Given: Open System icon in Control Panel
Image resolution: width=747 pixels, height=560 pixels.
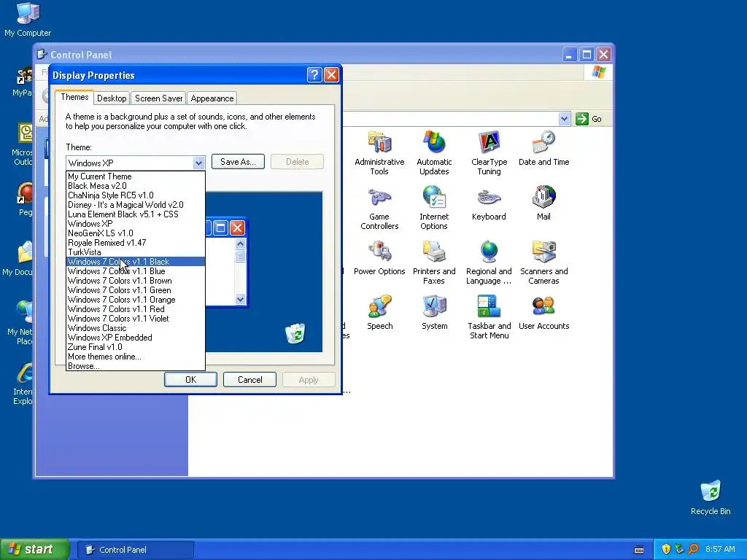Looking at the screenshot, I should [434, 312].
